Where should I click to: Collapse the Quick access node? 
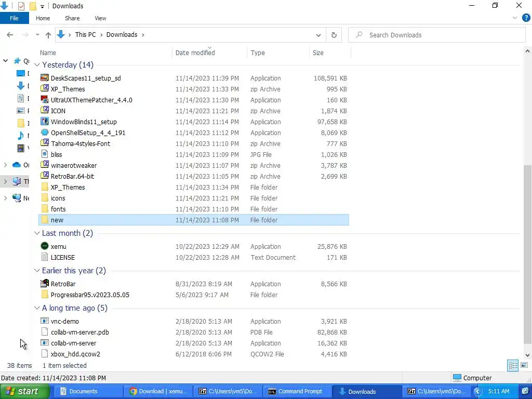pyautogui.click(x=5, y=61)
